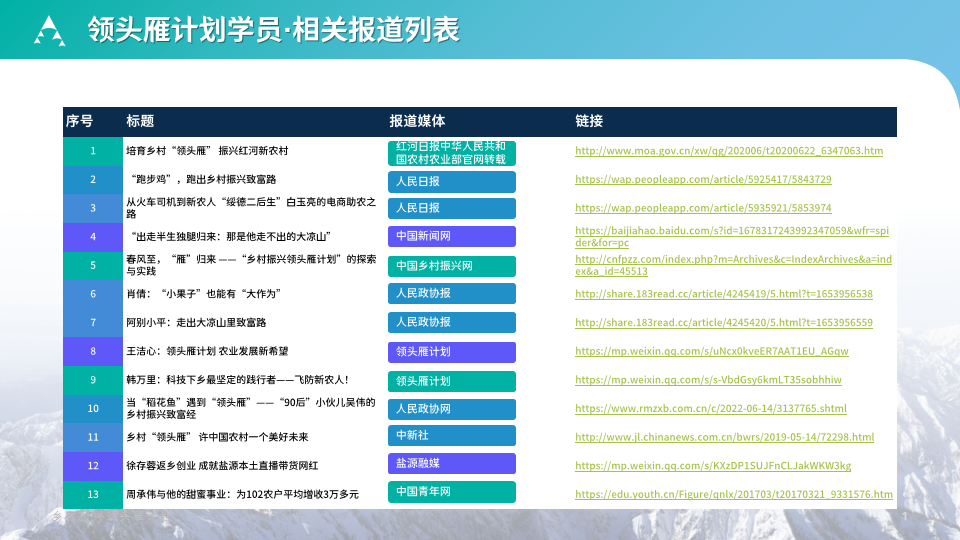Click the 红河日报 media tag in row 1
Screen dimensions: 960x540
(452, 153)
